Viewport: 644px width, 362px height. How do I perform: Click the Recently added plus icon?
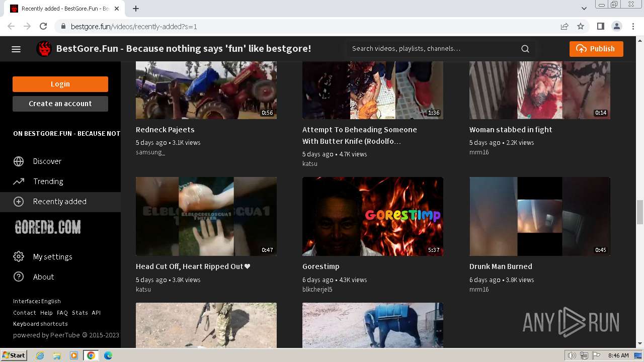pyautogui.click(x=19, y=202)
